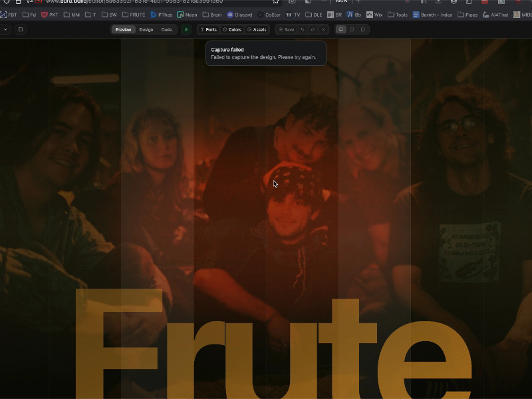Open the Fonts panel
This screenshot has width=532, height=399.
(209, 29)
